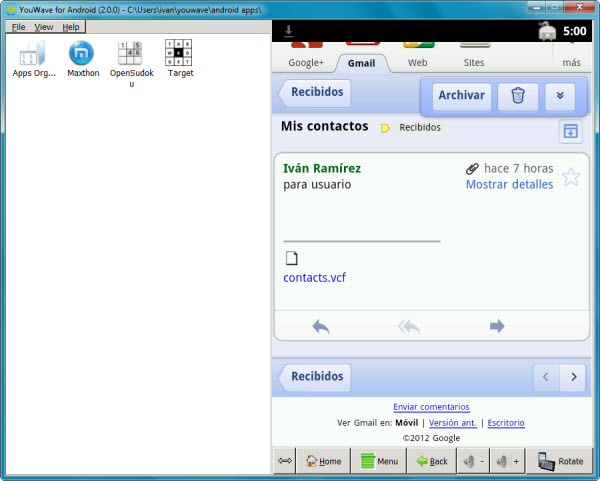Launch the Maxthon browser icon

(x=81, y=54)
